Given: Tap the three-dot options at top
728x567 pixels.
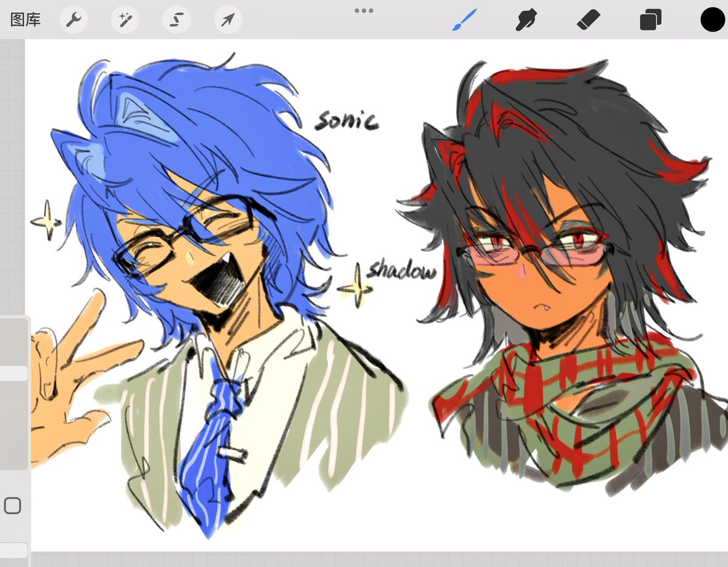Looking at the screenshot, I should pos(364,10).
